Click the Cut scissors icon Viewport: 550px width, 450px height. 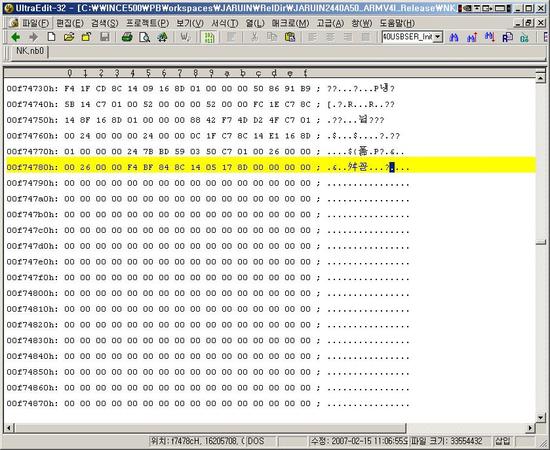pyautogui.click(x=255, y=37)
